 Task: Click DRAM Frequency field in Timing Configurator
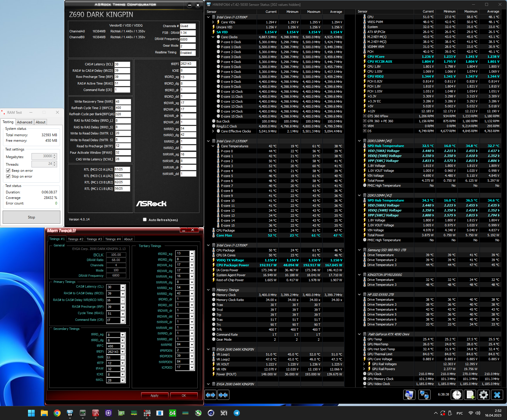click(188, 39)
